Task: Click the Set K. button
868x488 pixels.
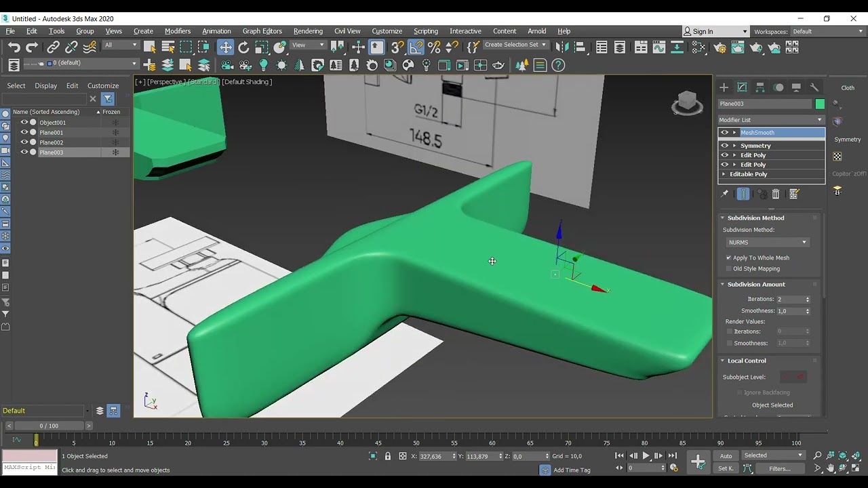Action: [x=726, y=468]
